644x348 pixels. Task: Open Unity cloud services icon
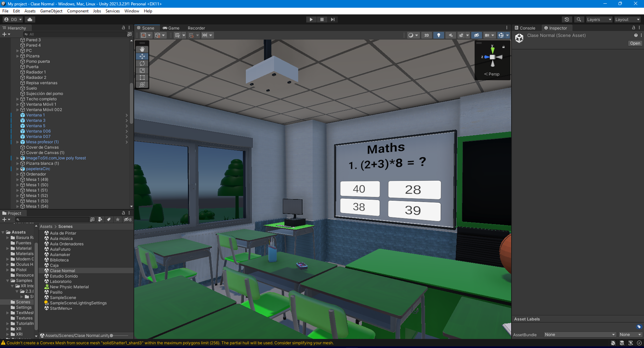pyautogui.click(x=30, y=19)
